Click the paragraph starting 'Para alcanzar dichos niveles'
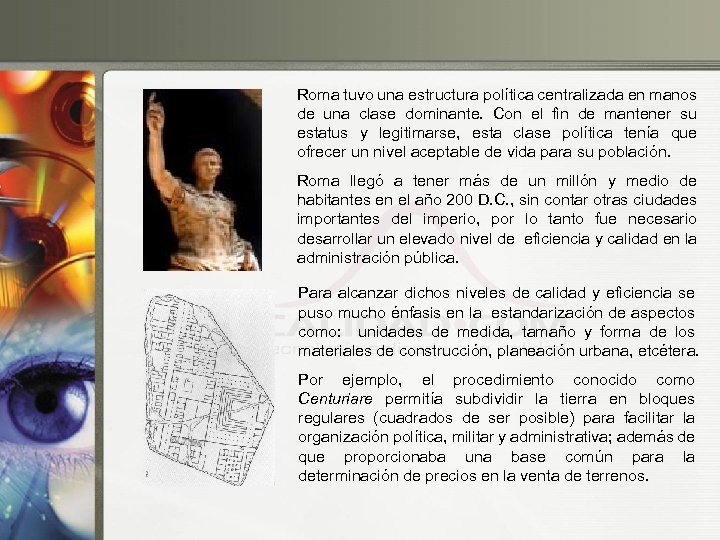The image size is (720, 540). pos(498,322)
